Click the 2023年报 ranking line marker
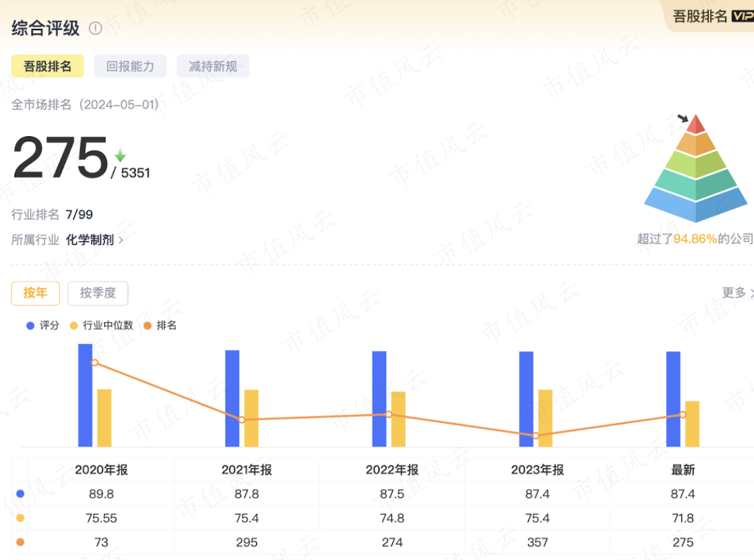 536,435
